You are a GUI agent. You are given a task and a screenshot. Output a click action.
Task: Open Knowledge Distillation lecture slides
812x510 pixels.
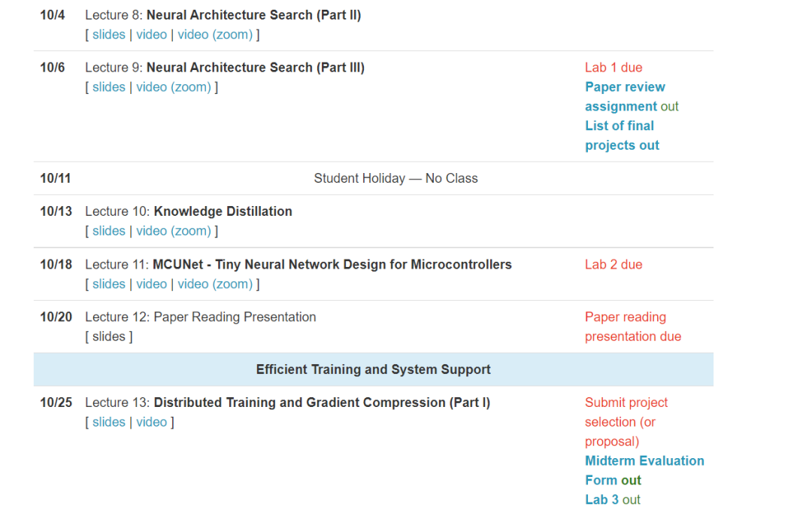109,231
